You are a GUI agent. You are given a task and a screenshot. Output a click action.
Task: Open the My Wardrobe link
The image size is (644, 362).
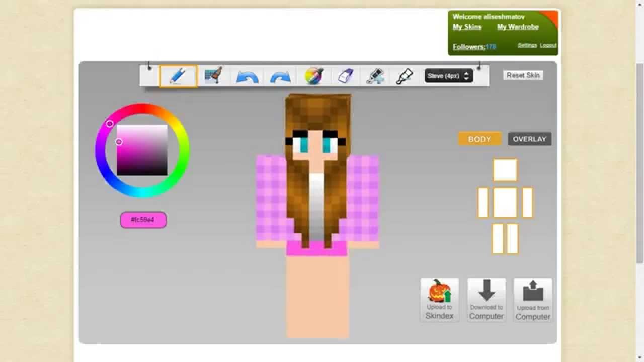[x=518, y=27]
